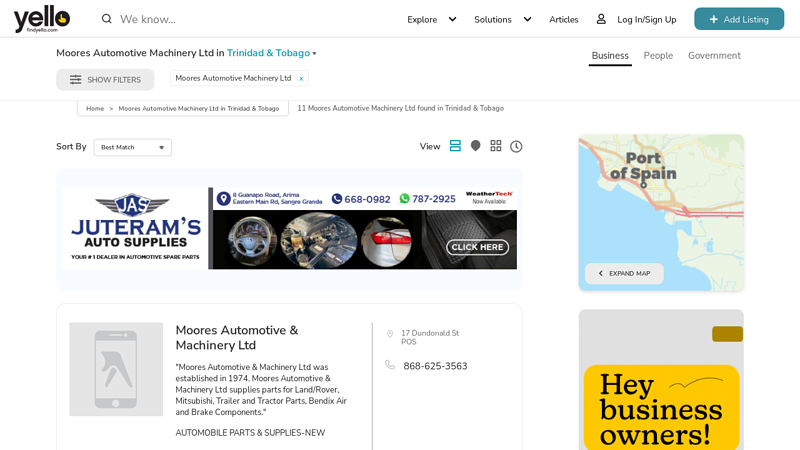Switch to the Government tab
The width and height of the screenshot is (800, 450).
point(714,56)
